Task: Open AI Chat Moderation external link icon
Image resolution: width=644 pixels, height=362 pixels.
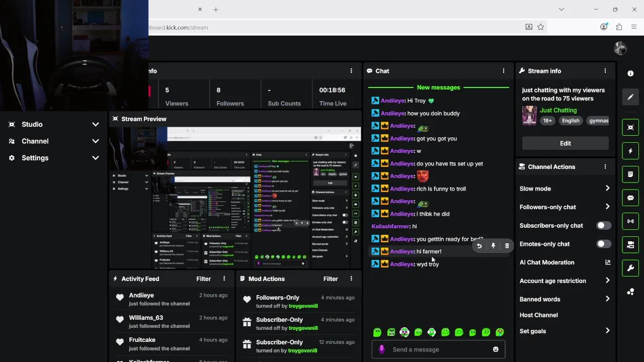Action: tap(607, 262)
